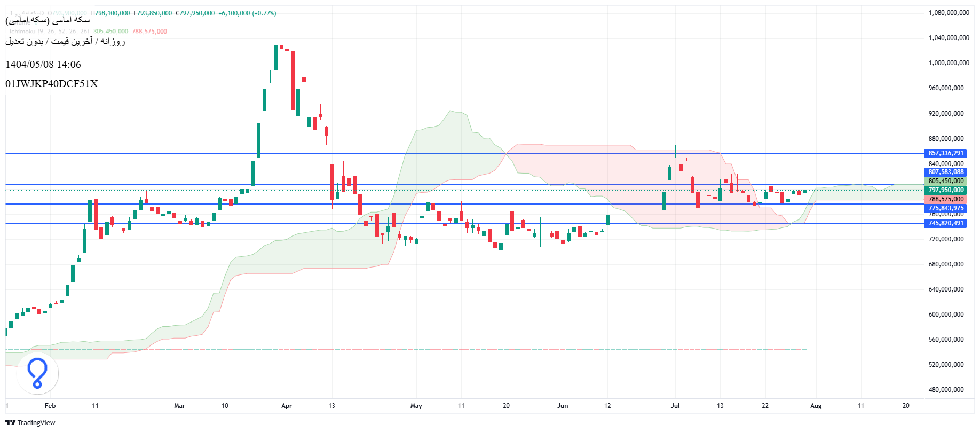Click the 680,000,000 price axis label

946,264
